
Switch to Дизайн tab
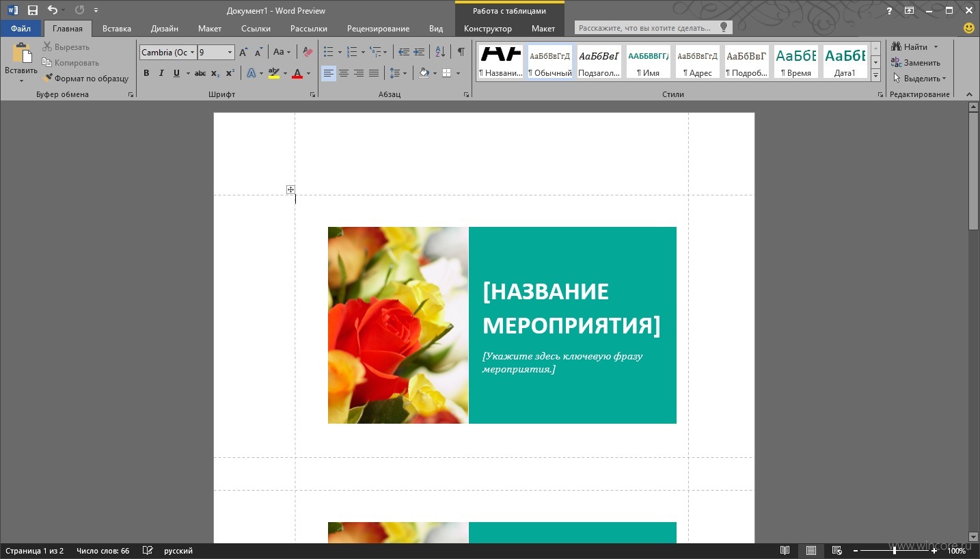coord(165,29)
